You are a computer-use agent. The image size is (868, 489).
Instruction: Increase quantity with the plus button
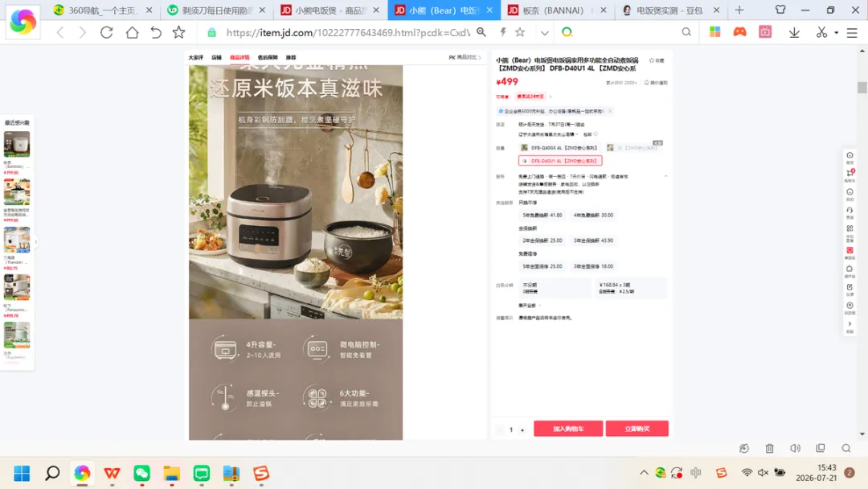coord(522,429)
